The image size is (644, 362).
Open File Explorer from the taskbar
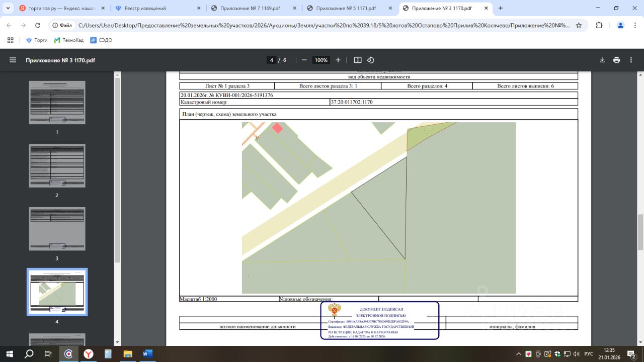pos(128,354)
